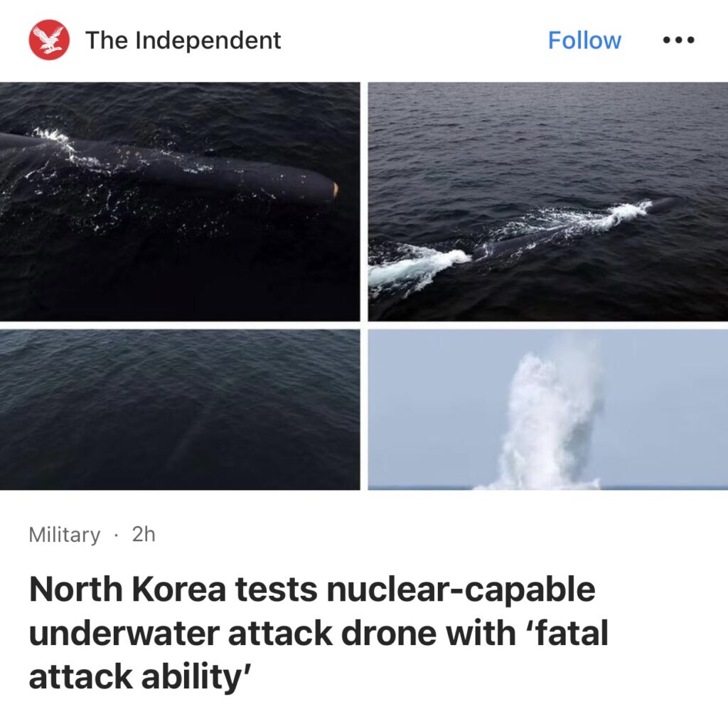Open The Independent publisher name
Screen dimensions: 728x709
click(x=183, y=40)
